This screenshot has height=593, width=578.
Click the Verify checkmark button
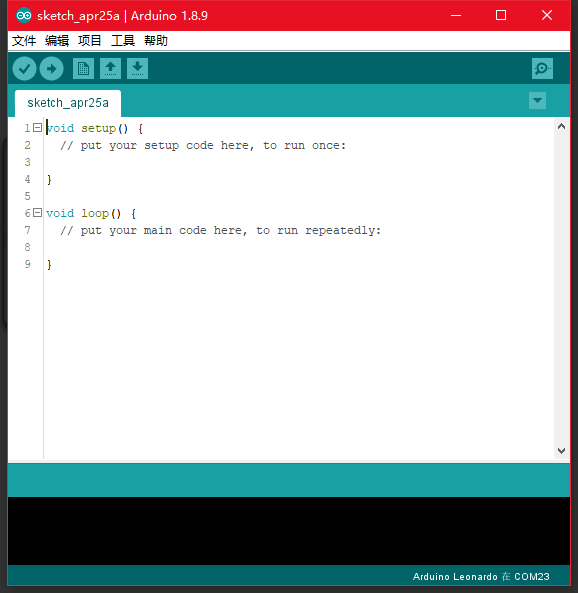(x=24, y=69)
